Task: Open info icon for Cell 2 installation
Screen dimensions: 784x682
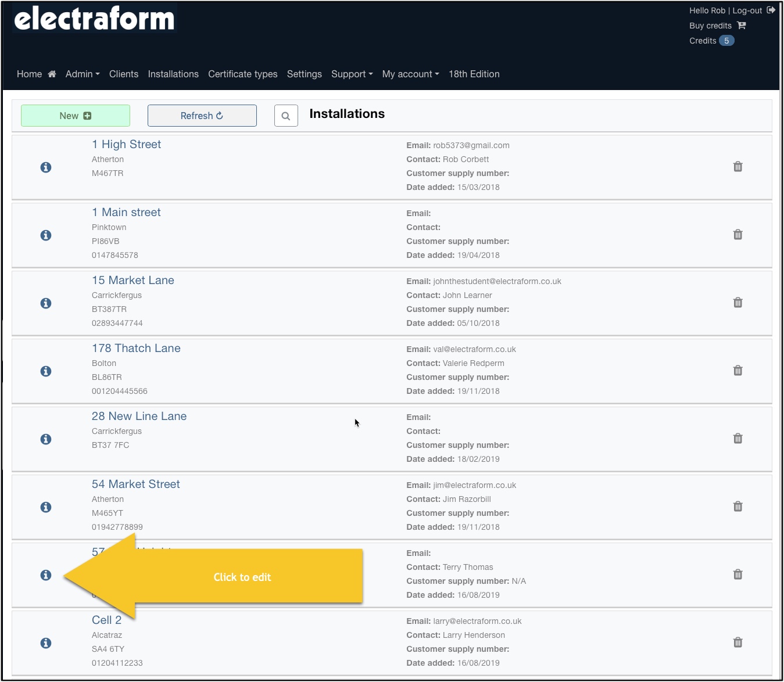Action: (46, 643)
